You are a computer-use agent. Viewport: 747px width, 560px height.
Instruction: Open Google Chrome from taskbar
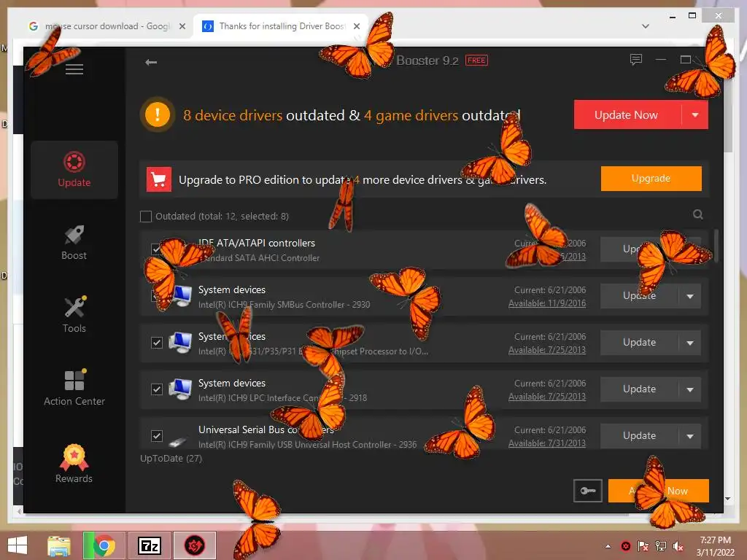[x=104, y=545]
